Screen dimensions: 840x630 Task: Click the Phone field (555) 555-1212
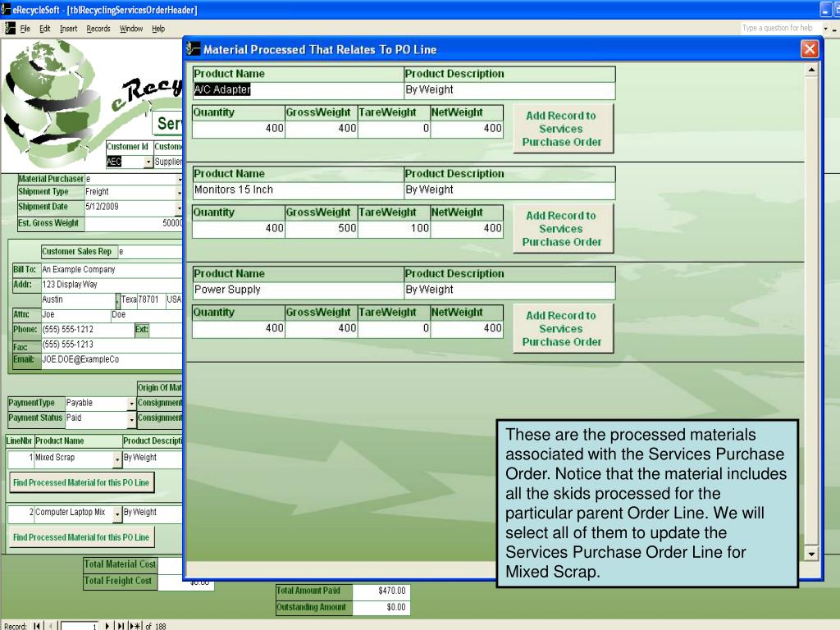(x=87, y=330)
